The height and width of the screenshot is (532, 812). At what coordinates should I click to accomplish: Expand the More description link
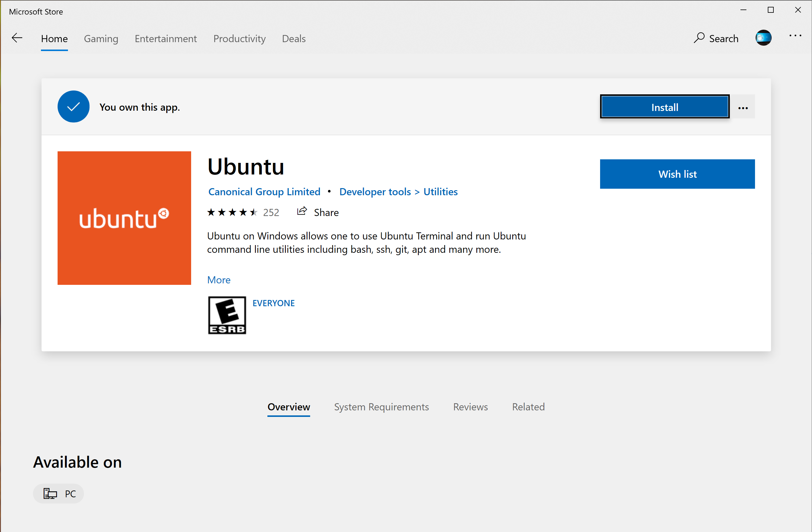219,280
